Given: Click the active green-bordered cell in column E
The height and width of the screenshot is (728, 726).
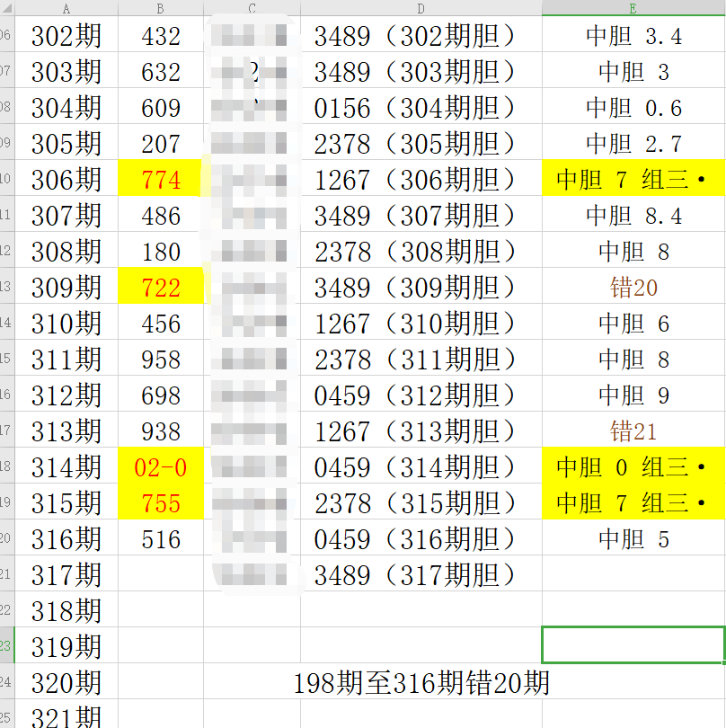Looking at the screenshot, I should click(x=633, y=645).
